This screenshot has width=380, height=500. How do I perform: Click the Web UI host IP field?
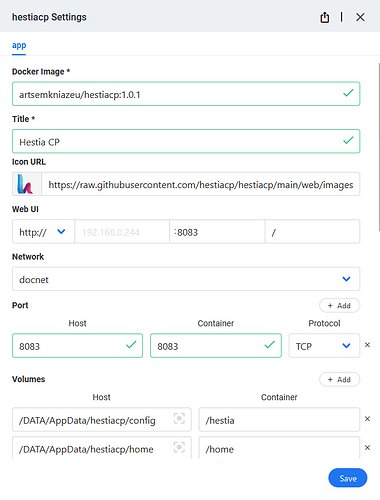122,232
